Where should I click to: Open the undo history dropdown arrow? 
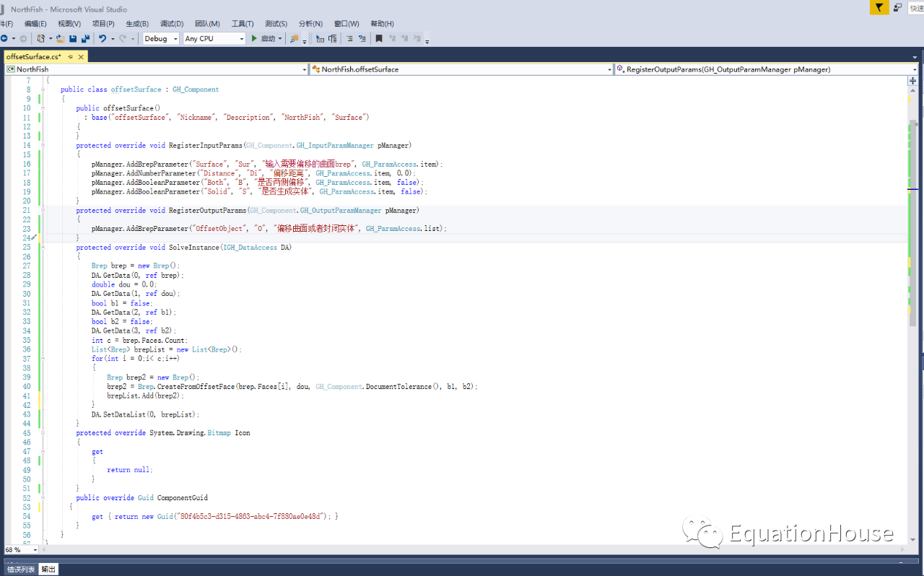[x=112, y=38]
